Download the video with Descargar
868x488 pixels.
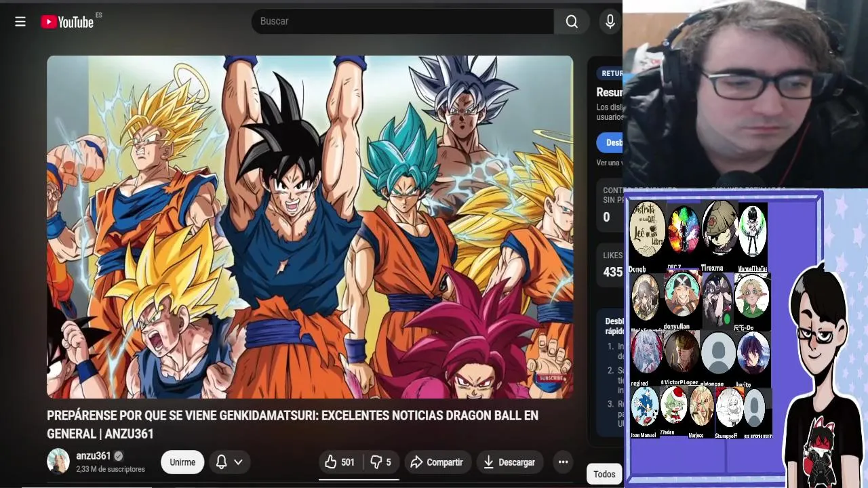point(509,462)
